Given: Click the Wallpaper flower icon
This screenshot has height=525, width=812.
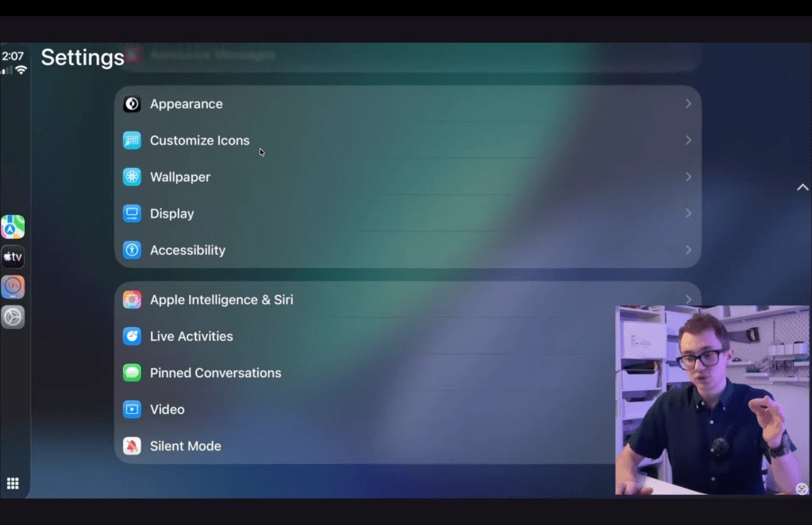Looking at the screenshot, I should pyautogui.click(x=132, y=177).
